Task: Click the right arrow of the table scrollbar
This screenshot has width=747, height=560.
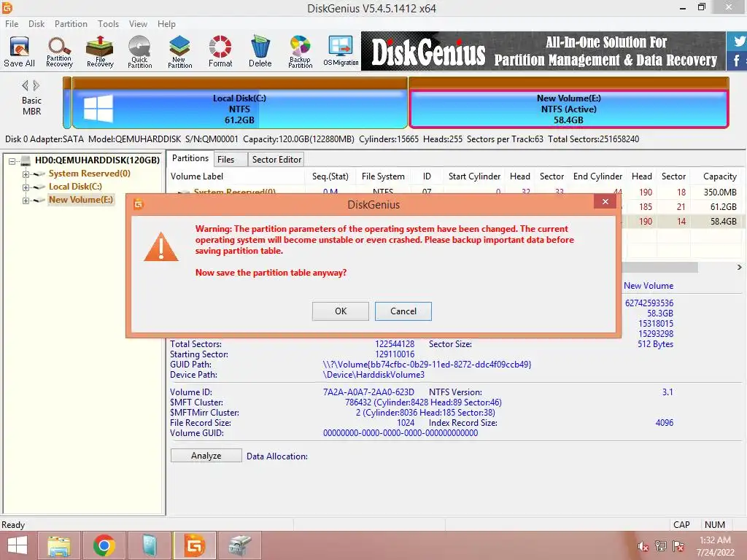Action: [739, 268]
